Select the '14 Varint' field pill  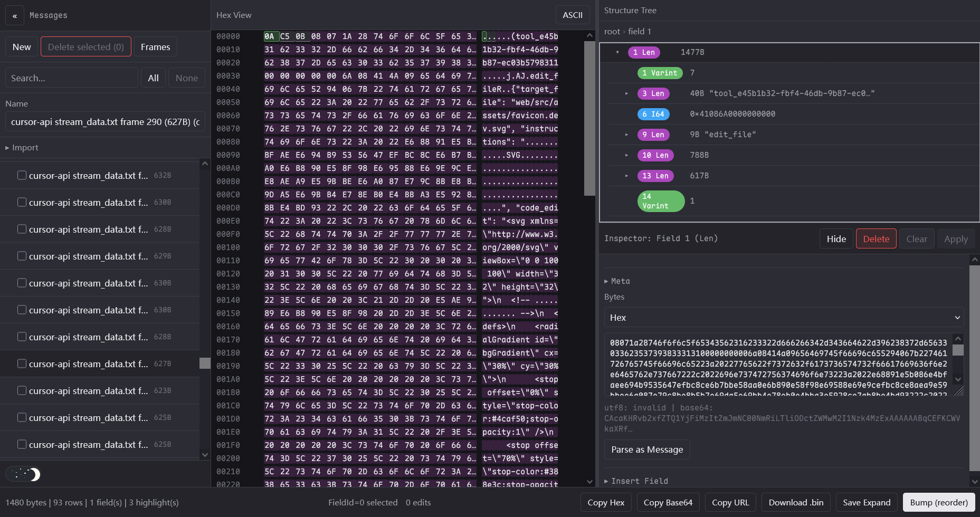pos(661,201)
